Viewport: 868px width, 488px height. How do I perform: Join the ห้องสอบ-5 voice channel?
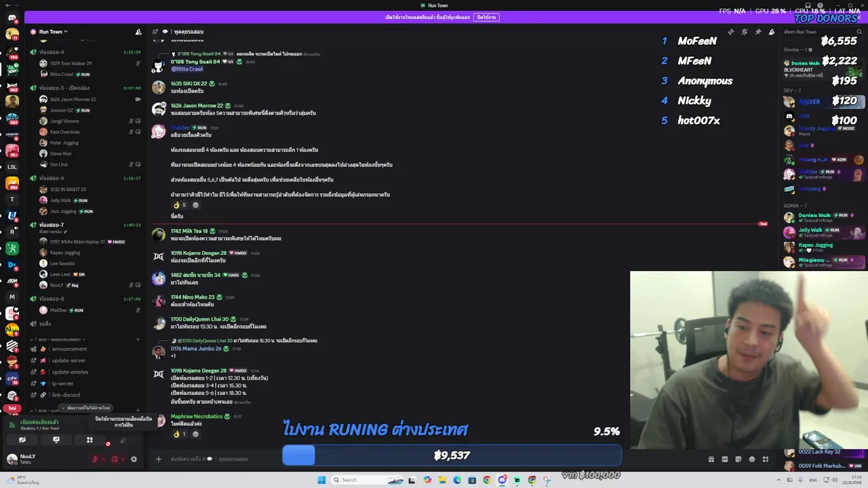point(85,88)
